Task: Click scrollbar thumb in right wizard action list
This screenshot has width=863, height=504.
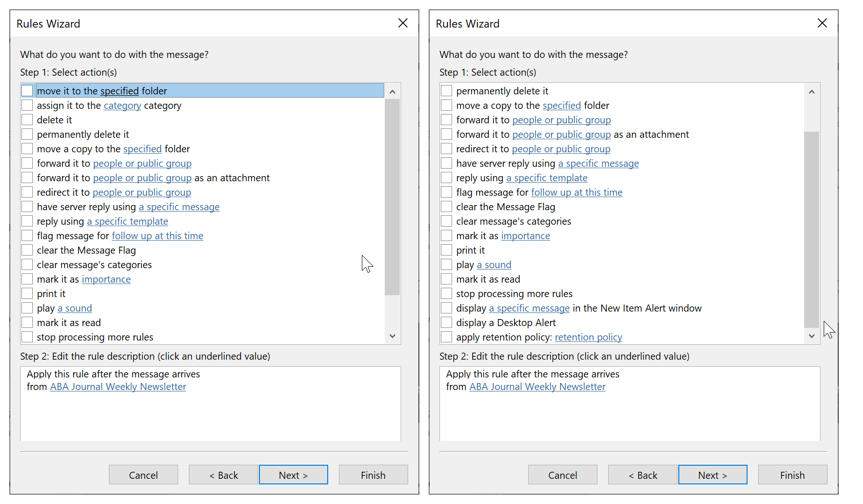Action: (812, 230)
